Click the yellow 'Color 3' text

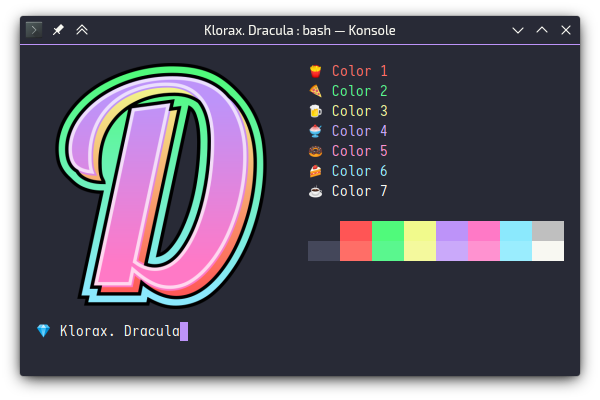click(x=360, y=111)
